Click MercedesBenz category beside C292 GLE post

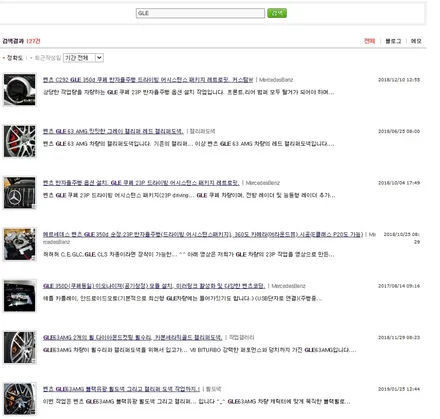coord(276,80)
